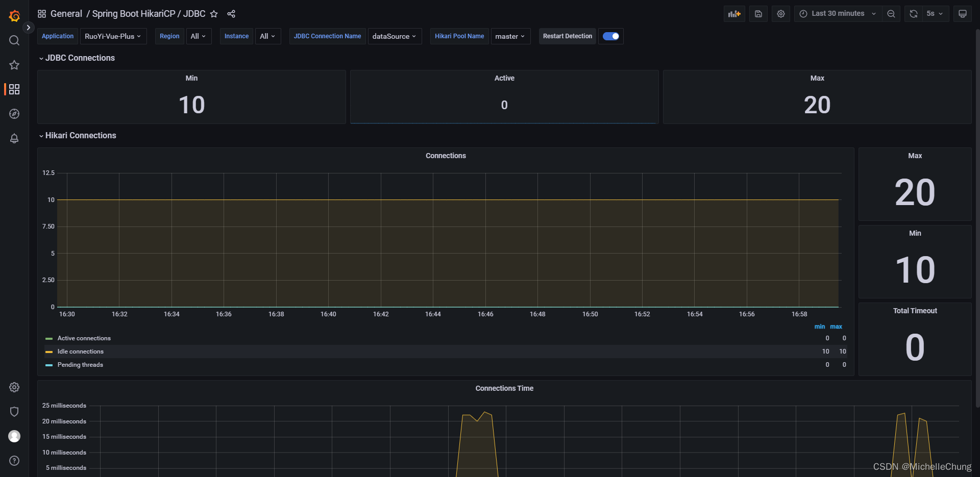The image size is (980, 477).
Task: Open the search dashboards icon
Action: 14,40
